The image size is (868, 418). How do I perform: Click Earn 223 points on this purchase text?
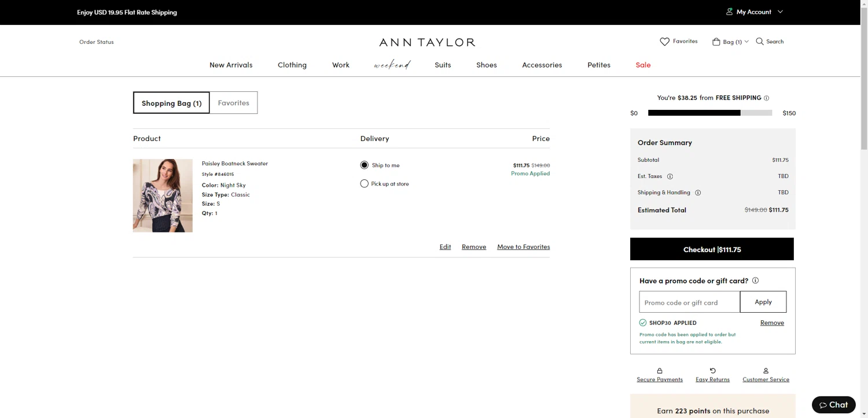pyautogui.click(x=713, y=410)
